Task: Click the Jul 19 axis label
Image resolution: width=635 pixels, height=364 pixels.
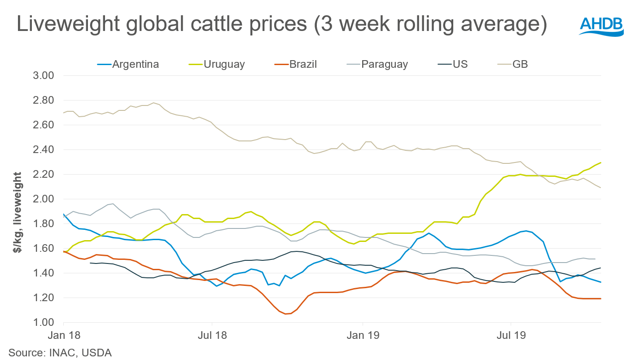Action: tap(510, 336)
